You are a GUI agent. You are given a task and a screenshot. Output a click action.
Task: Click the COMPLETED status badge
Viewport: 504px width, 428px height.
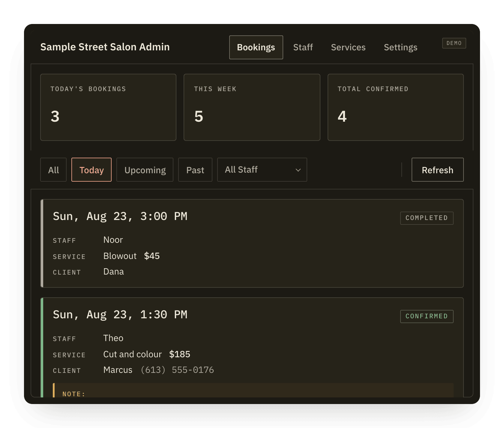427,218
